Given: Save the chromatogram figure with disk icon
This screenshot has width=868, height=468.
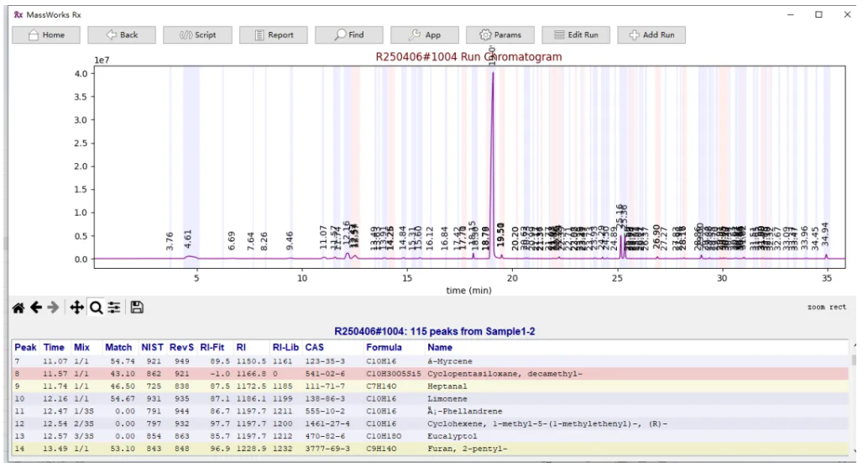Looking at the screenshot, I should (137, 308).
